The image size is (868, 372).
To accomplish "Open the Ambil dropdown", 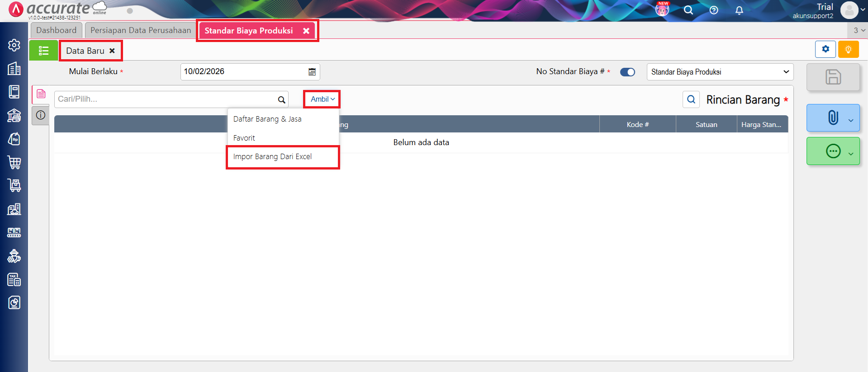I will (322, 99).
